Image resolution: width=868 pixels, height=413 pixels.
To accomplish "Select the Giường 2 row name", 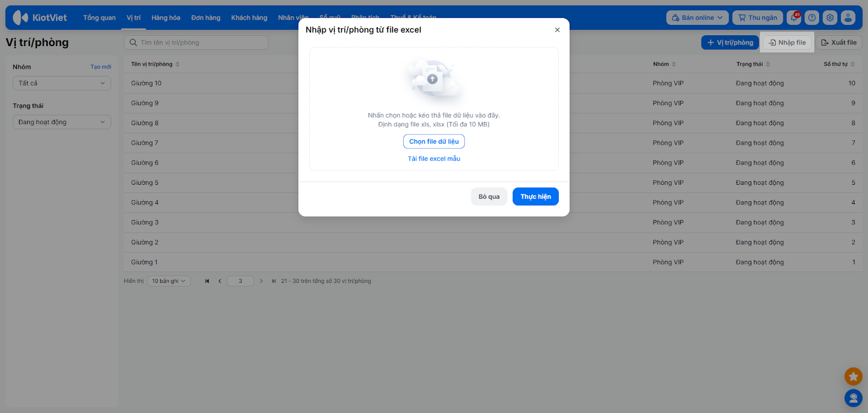I will pos(145,242).
